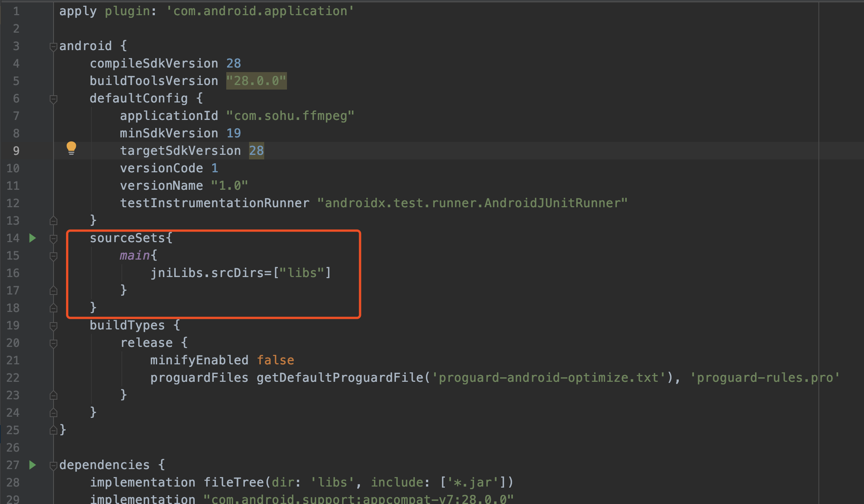Collapse the release block fold marker

click(x=53, y=343)
